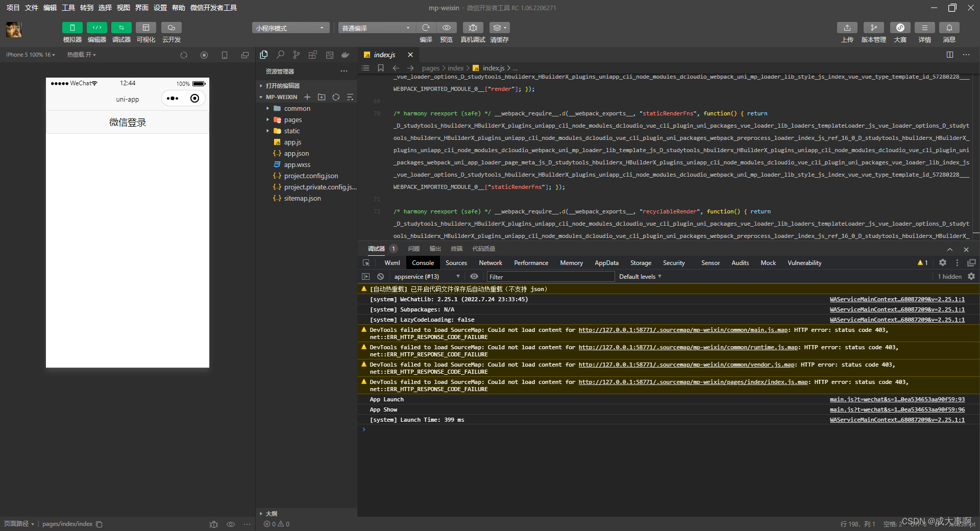Toggle the 调试器 debugger panel button
Screen dimensions: 980x531
(x=121, y=28)
